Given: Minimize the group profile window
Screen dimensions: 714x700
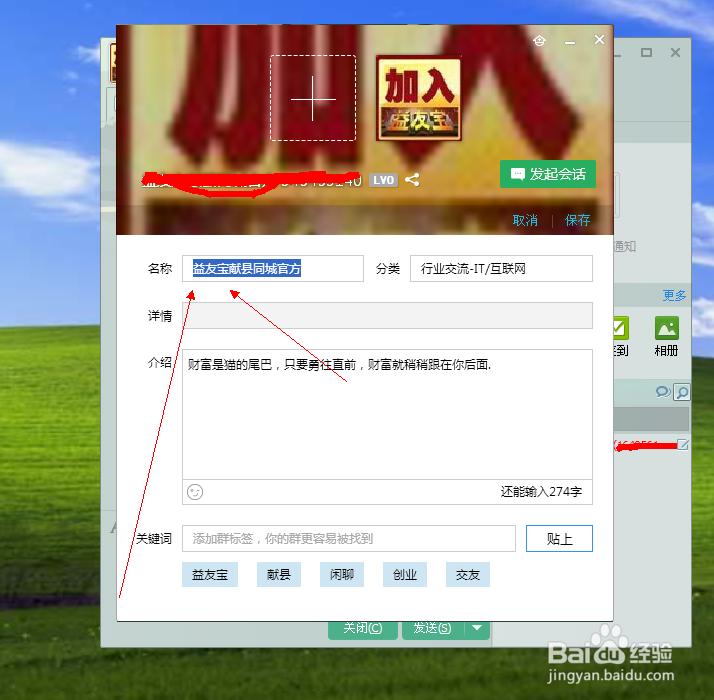Looking at the screenshot, I should 570,42.
